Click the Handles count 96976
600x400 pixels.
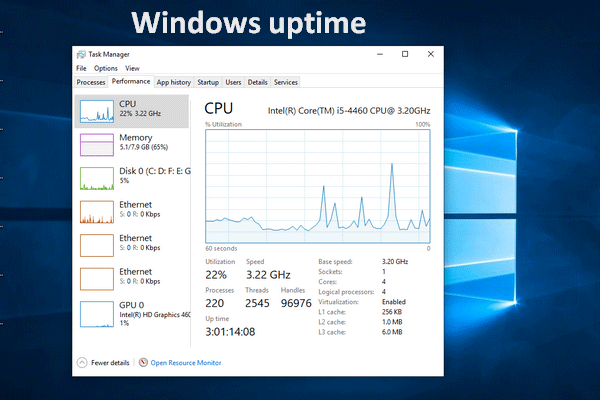(x=296, y=303)
